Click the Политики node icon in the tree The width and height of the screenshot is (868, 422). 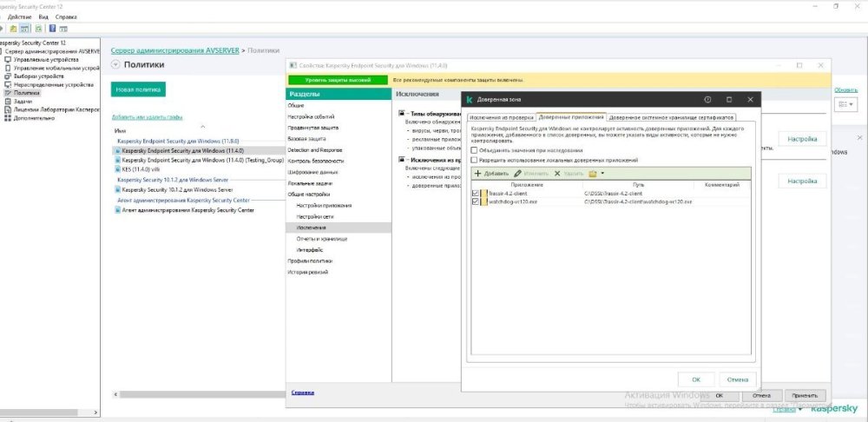coord(8,93)
